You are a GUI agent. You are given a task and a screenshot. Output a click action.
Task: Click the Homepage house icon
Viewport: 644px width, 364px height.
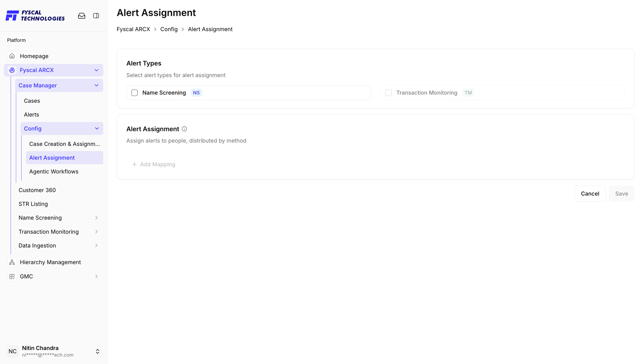pos(12,56)
